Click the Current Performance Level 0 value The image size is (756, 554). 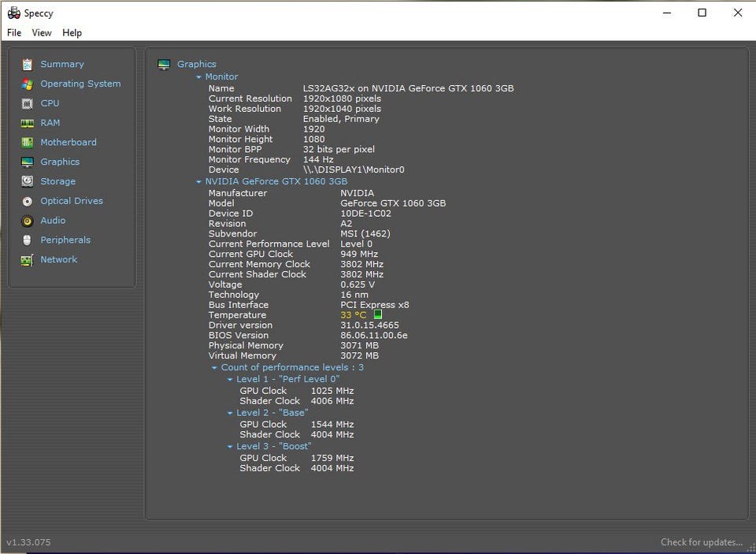click(356, 244)
